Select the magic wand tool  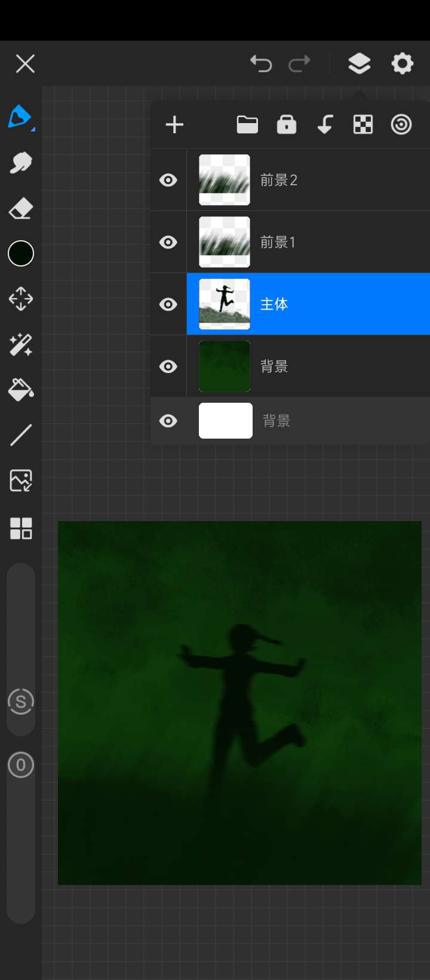point(20,345)
